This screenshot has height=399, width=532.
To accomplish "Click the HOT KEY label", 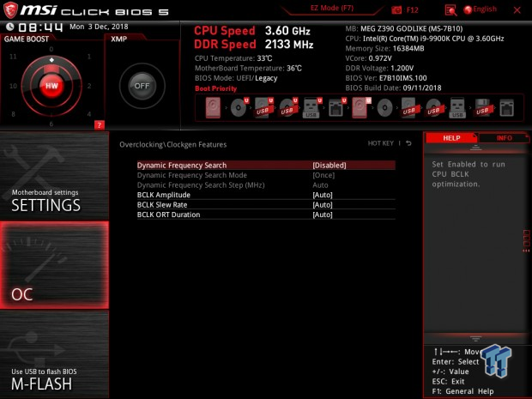I will 380,143.
